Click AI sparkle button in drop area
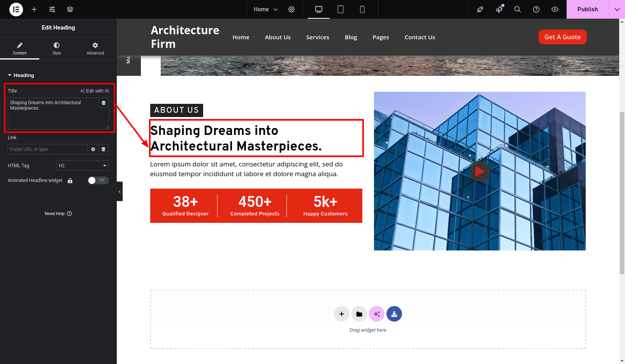 tap(377, 314)
